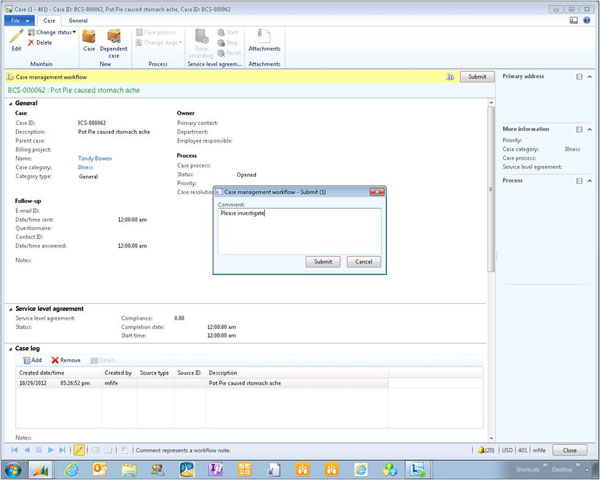Click Add in the Case log
The image size is (600, 480).
pyautogui.click(x=30, y=360)
